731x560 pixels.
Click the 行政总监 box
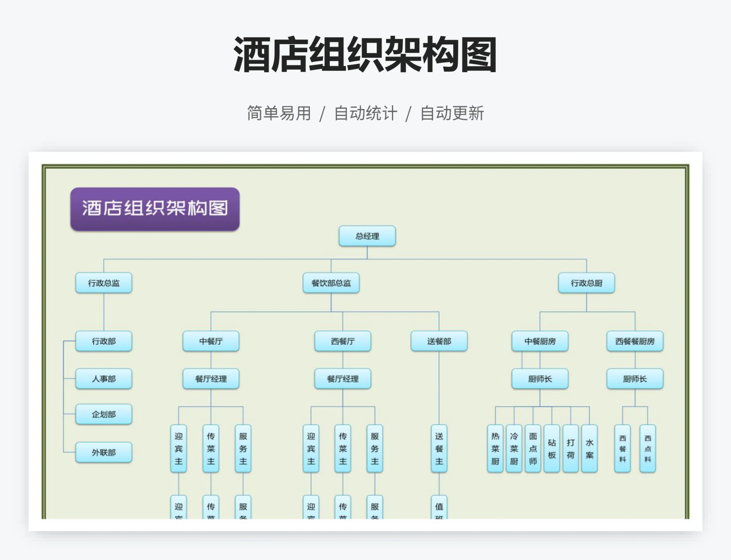pos(103,282)
